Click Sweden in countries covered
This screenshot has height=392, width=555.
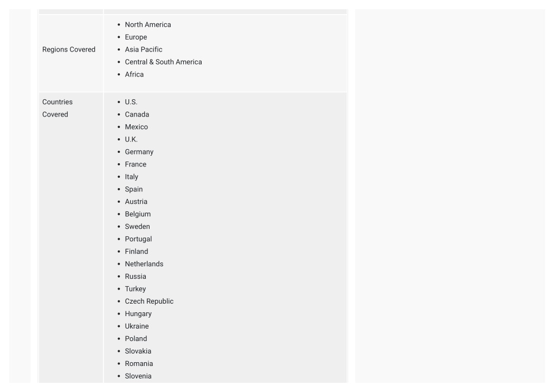(x=137, y=227)
